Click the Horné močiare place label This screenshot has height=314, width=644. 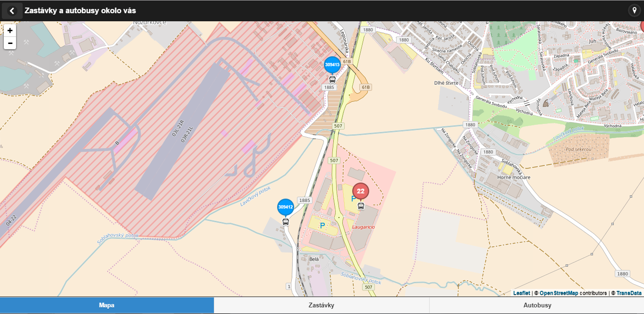(x=514, y=177)
